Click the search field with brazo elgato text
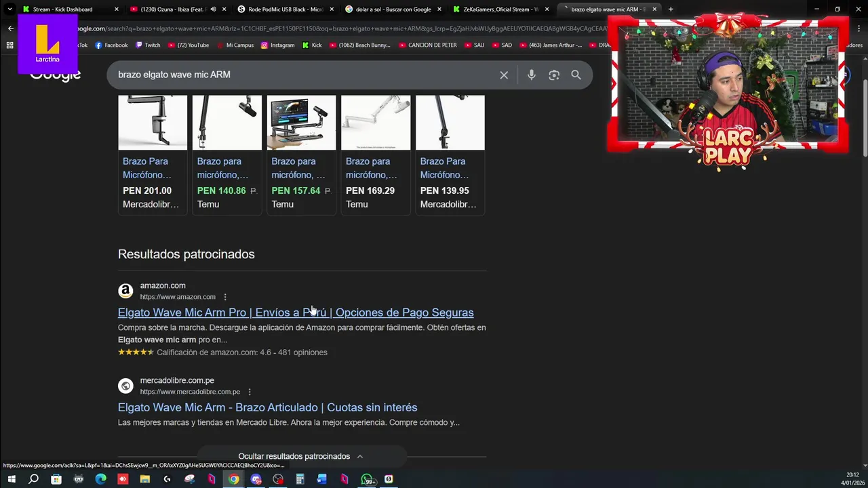 [x=305, y=75]
